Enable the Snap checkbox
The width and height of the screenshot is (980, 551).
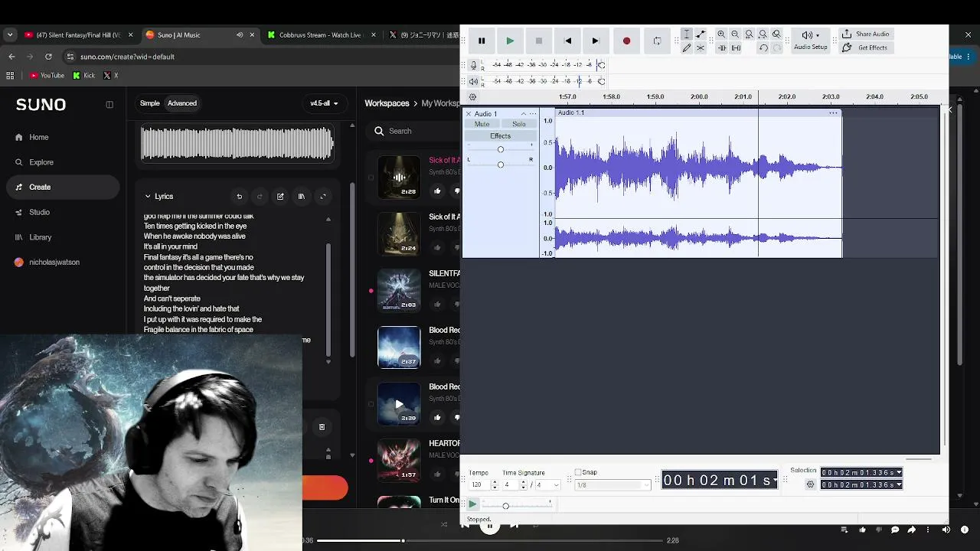pyautogui.click(x=578, y=472)
